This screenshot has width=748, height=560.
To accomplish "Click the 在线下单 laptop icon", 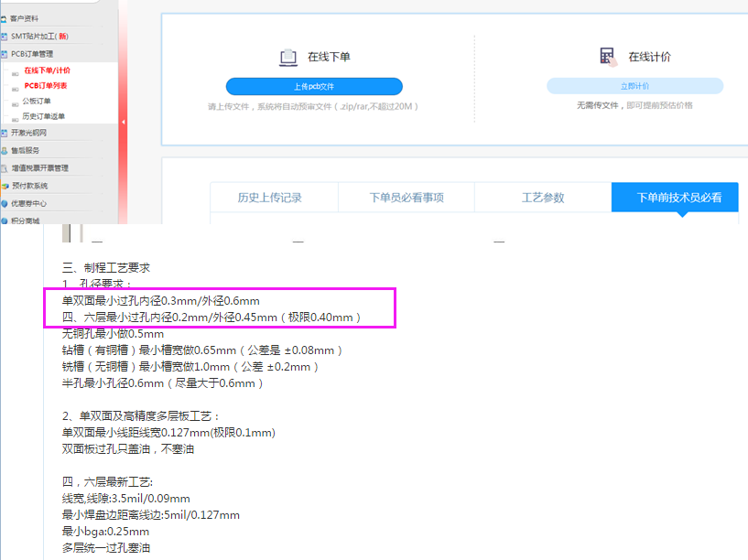I will coord(288,57).
